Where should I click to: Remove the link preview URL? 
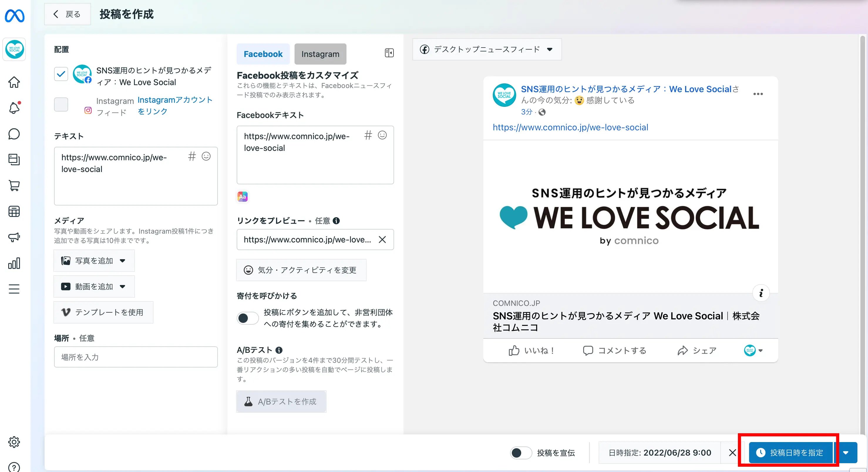(x=382, y=240)
